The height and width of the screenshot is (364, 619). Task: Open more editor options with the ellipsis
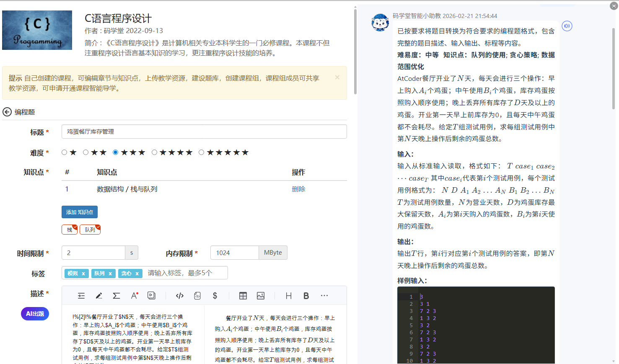click(x=324, y=296)
